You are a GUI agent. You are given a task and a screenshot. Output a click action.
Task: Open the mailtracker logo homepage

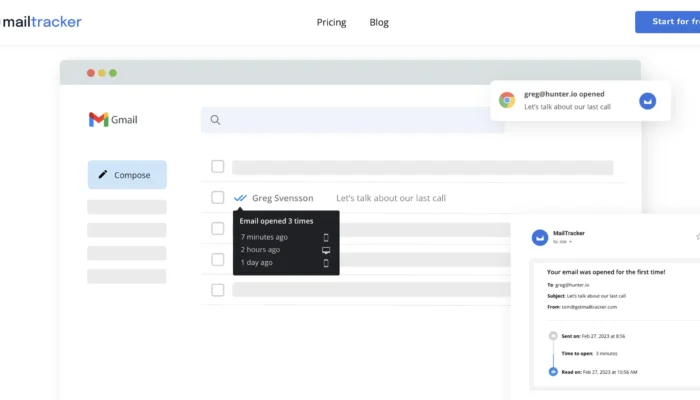click(41, 22)
